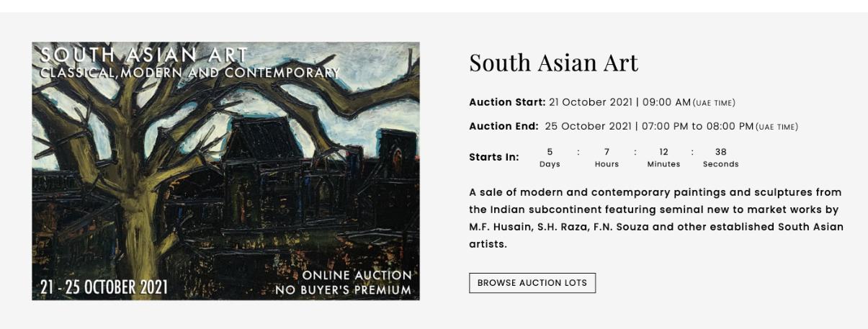Click the Seconds countdown value
This screenshot has width=868, height=329.
720,152
